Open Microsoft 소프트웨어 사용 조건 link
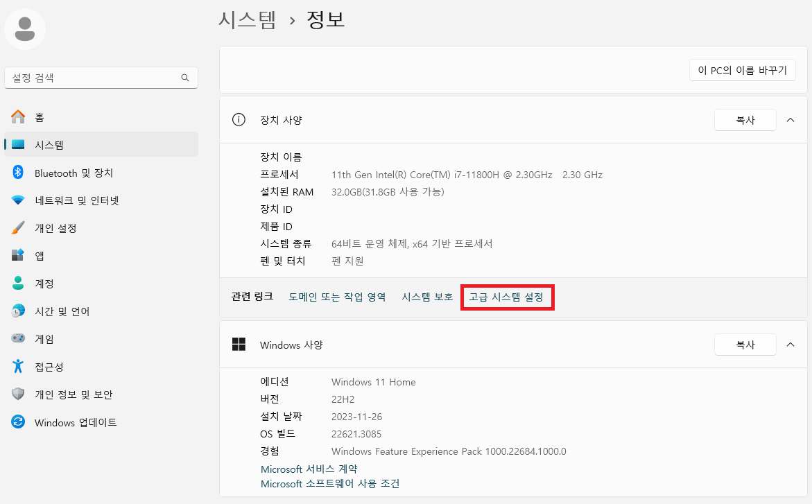Screen dimensions: 812x504 (330, 483)
